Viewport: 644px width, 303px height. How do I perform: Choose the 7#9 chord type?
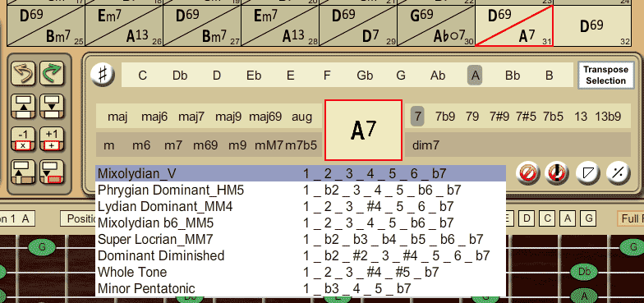coord(499,117)
